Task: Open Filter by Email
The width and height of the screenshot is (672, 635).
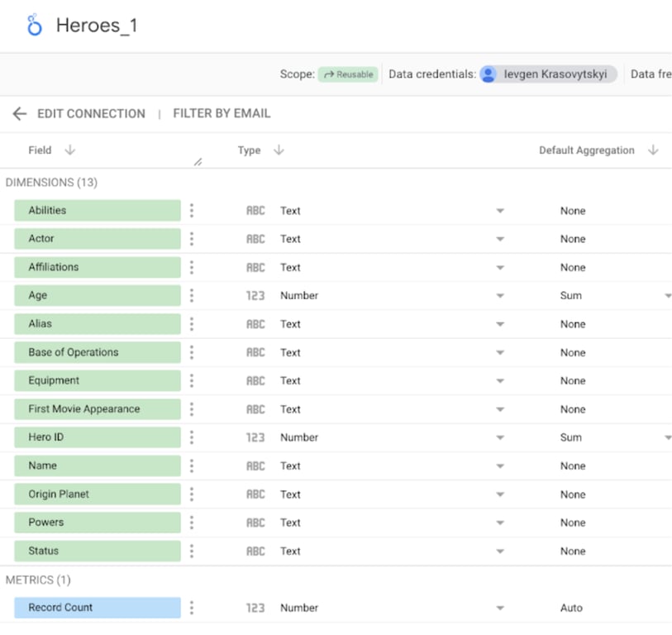Action: point(222,113)
